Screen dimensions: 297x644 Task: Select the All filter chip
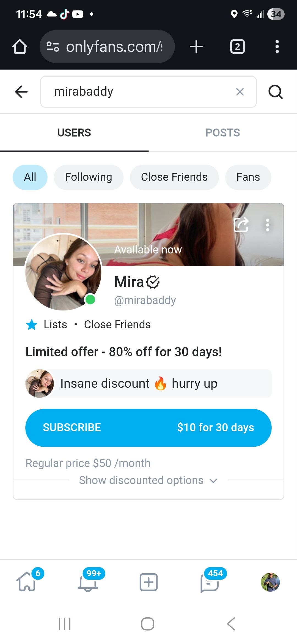[30, 177]
